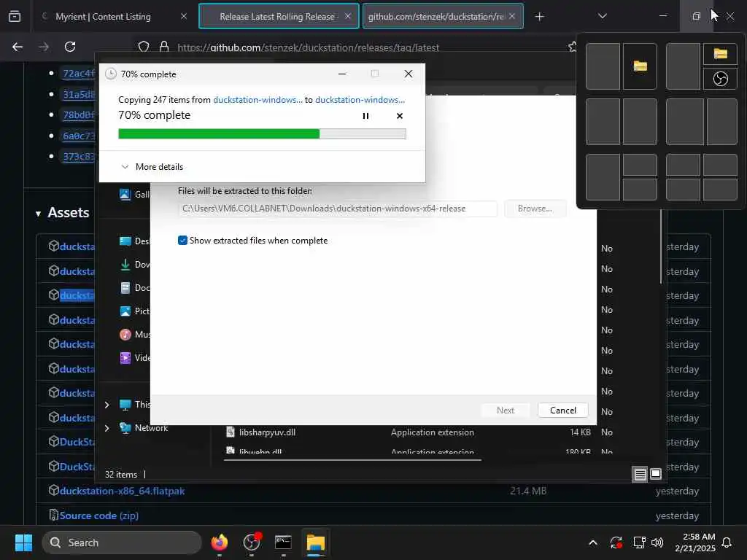
Task: Open destination duckstation-windows link in copy dialog
Action: click(x=360, y=99)
